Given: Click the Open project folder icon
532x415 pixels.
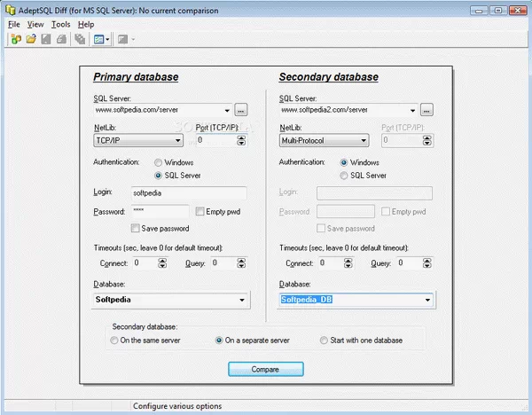Looking at the screenshot, I should pyautogui.click(x=31, y=39).
